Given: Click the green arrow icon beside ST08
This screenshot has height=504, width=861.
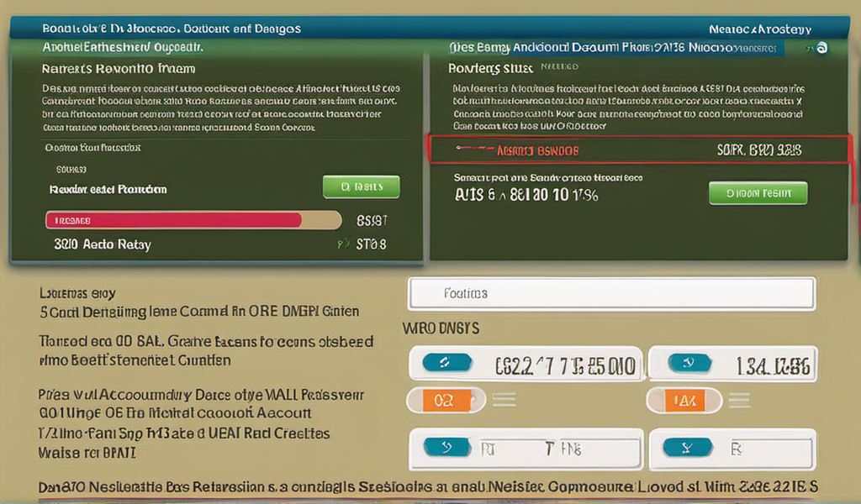Looking at the screenshot, I should point(342,244).
